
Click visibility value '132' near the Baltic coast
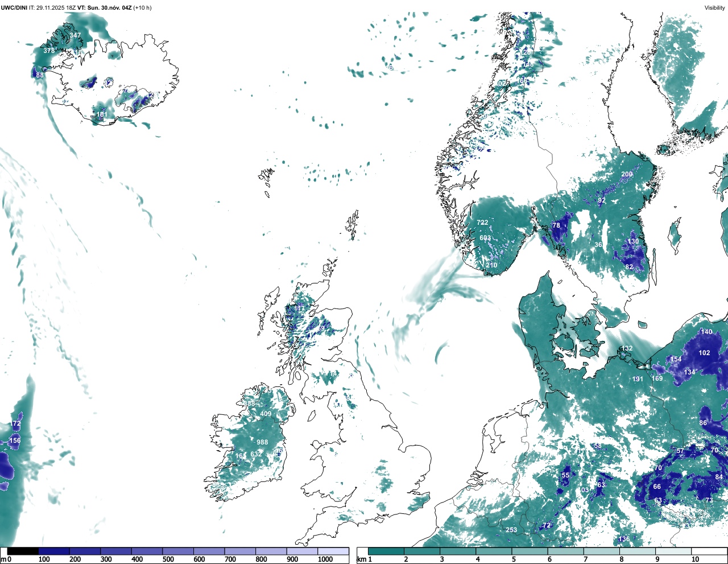point(627,348)
